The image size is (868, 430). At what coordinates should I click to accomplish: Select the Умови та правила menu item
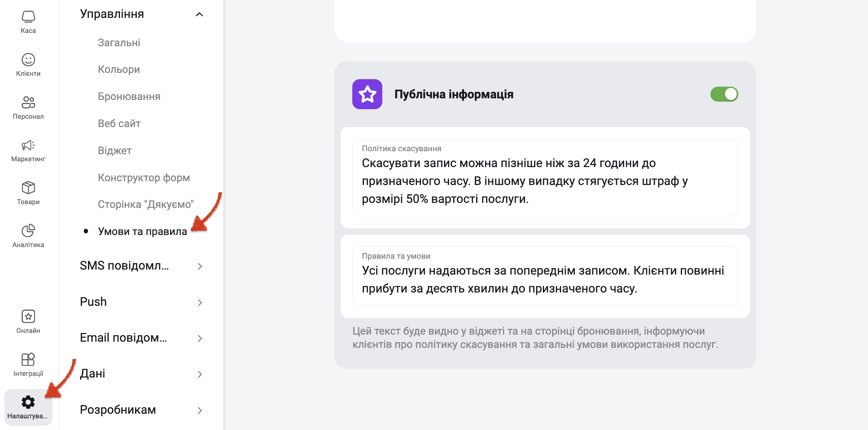[143, 232]
